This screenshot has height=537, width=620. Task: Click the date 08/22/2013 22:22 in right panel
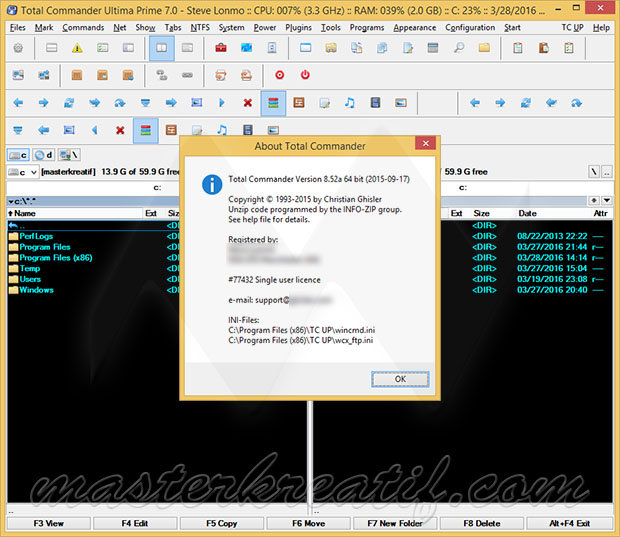[552, 236]
